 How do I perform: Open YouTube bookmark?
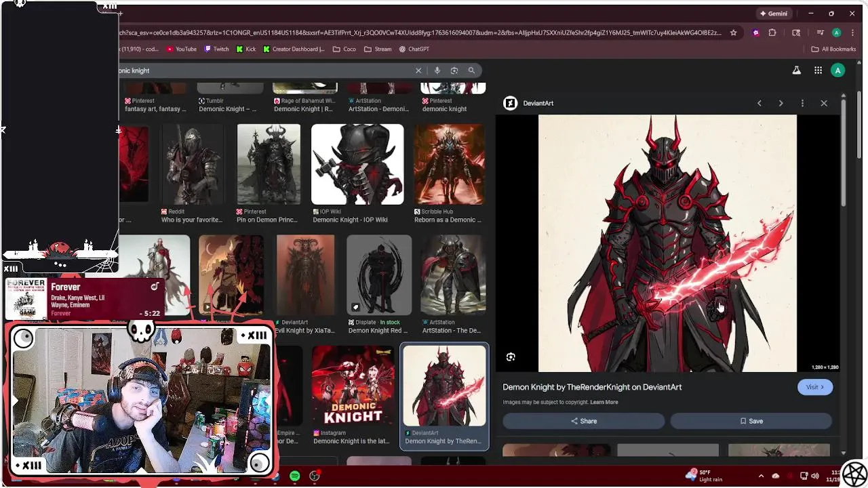click(181, 49)
